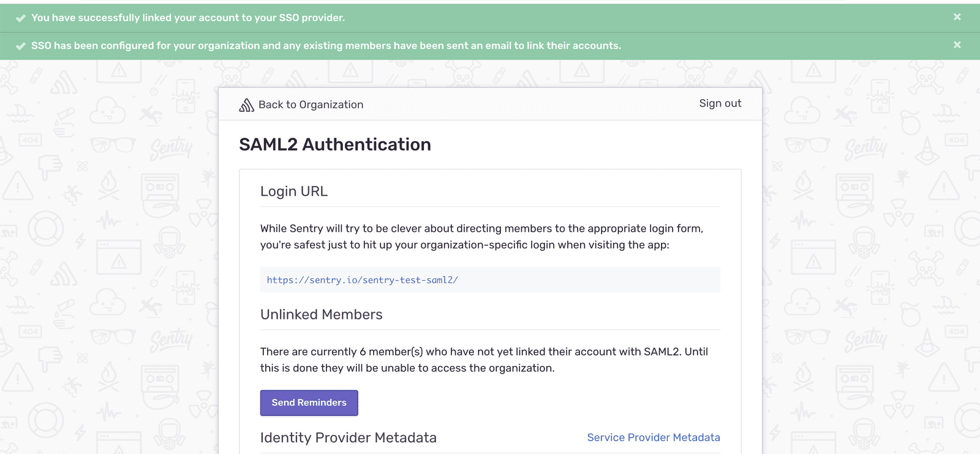Go back via Back to Organization text
980x454 pixels.
311,105
